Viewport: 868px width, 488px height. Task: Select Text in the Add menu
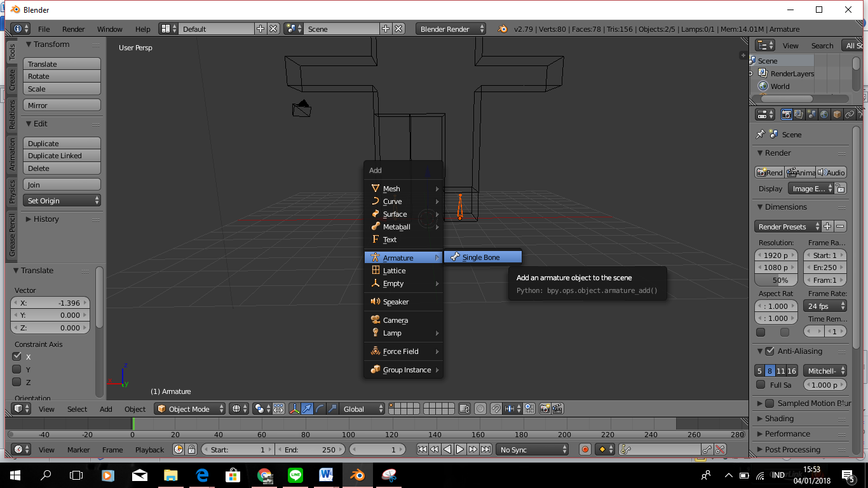tap(403, 240)
